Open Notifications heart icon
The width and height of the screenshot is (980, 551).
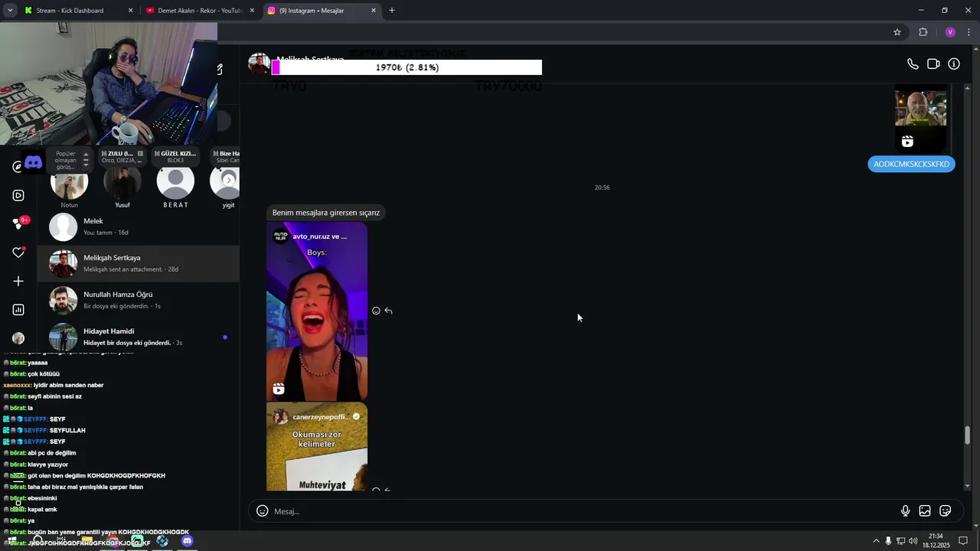(x=18, y=253)
